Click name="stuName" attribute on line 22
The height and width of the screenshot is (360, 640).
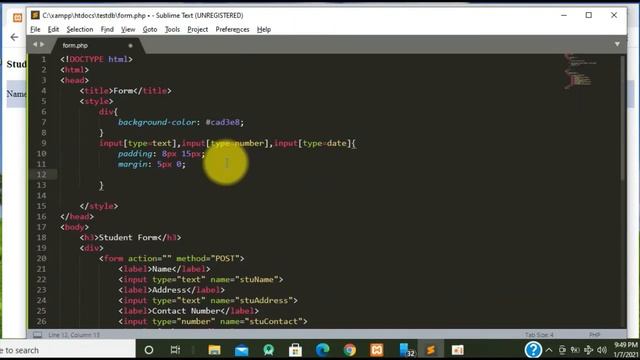(244, 280)
